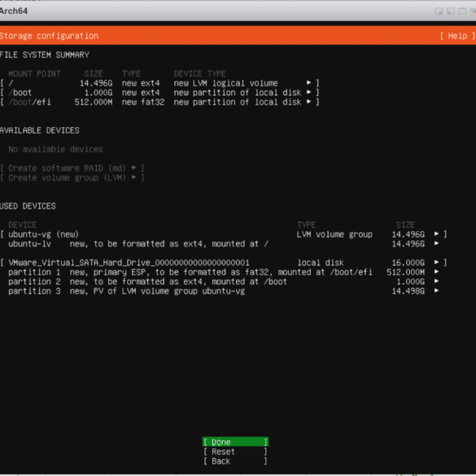
Task: Click second VM window control icon in title bar
Action: tap(451, 11)
